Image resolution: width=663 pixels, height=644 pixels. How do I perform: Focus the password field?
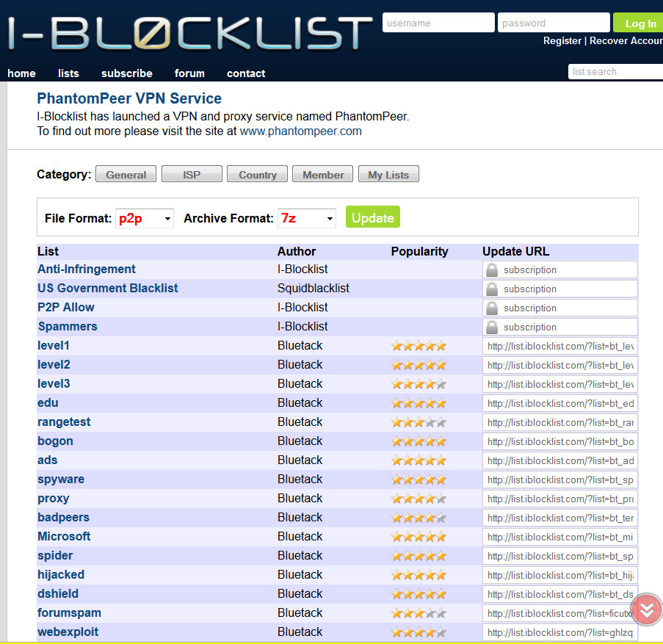tap(554, 23)
